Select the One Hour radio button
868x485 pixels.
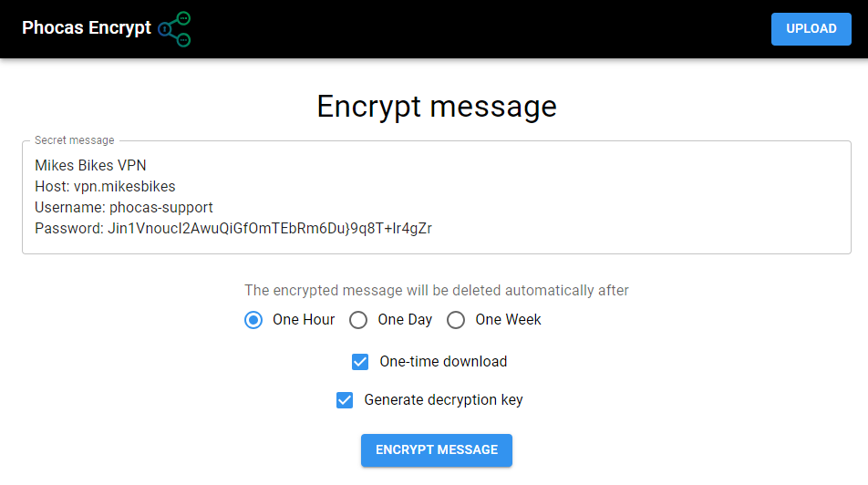[x=253, y=320]
